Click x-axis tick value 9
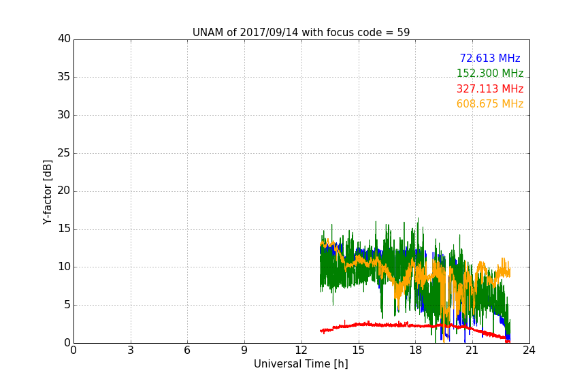Image resolution: width=588 pixels, height=392 pixels. point(244,350)
